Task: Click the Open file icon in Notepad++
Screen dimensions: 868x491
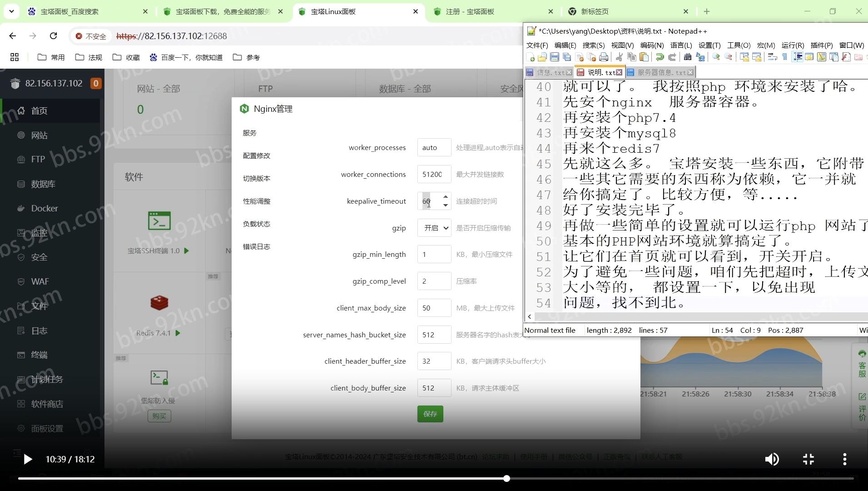Action: (542, 57)
